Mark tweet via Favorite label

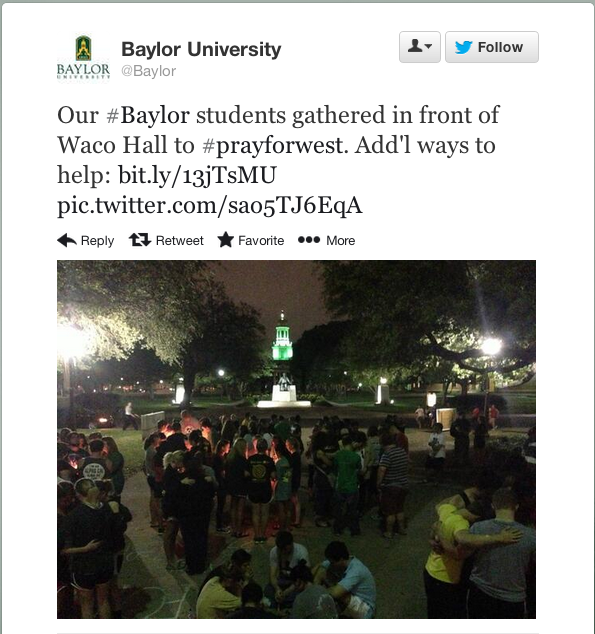click(x=261, y=241)
